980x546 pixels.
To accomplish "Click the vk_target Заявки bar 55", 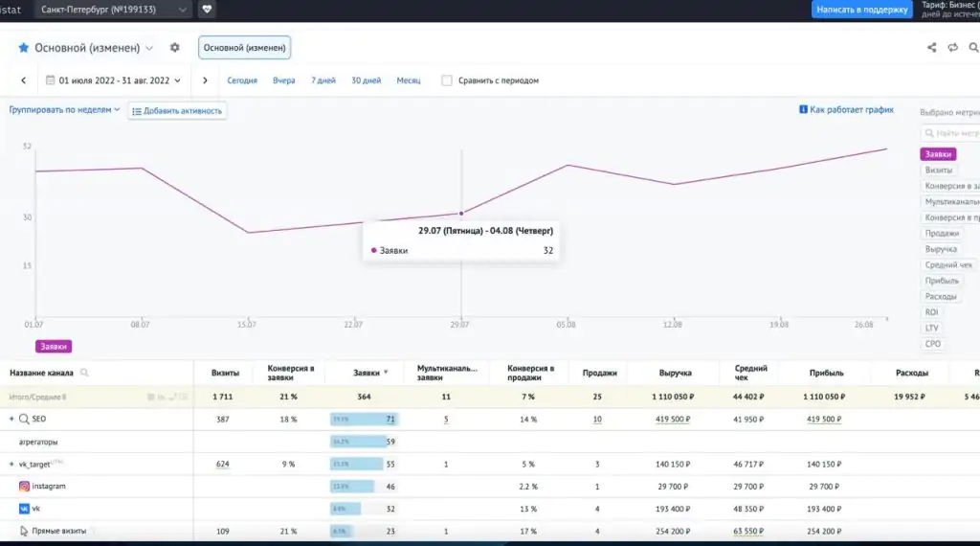I will (x=363, y=464).
